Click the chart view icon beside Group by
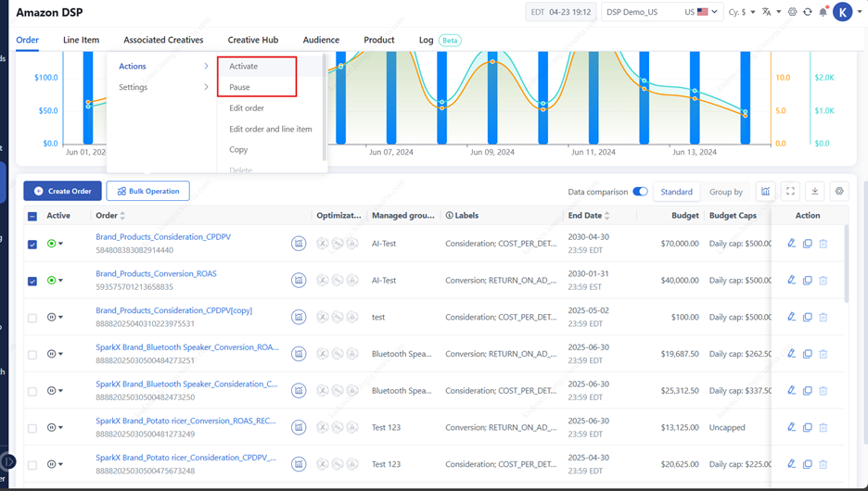868x491 pixels. [765, 192]
